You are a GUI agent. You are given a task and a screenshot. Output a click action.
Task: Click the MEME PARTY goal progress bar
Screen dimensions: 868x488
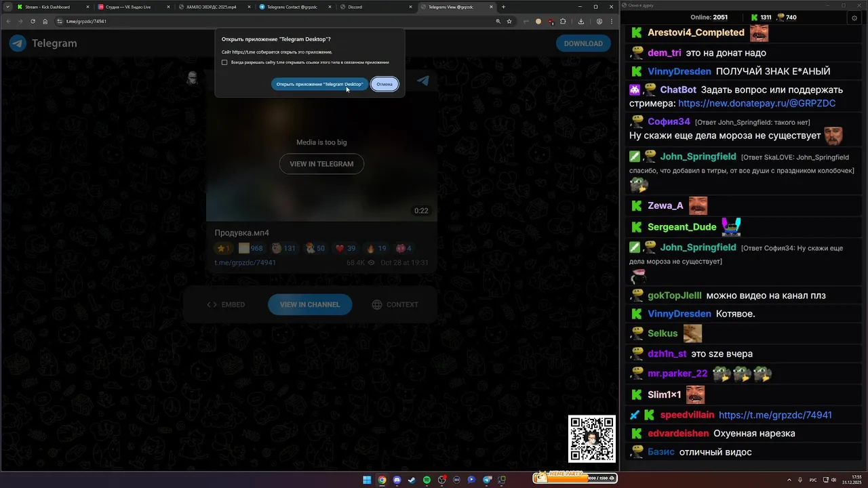tap(574, 478)
